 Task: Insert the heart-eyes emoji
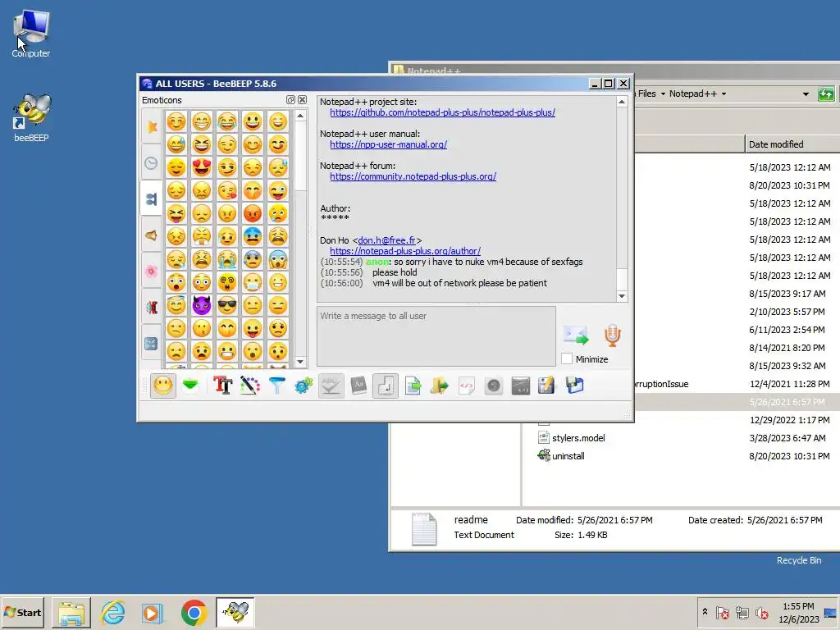(x=202, y=167)
